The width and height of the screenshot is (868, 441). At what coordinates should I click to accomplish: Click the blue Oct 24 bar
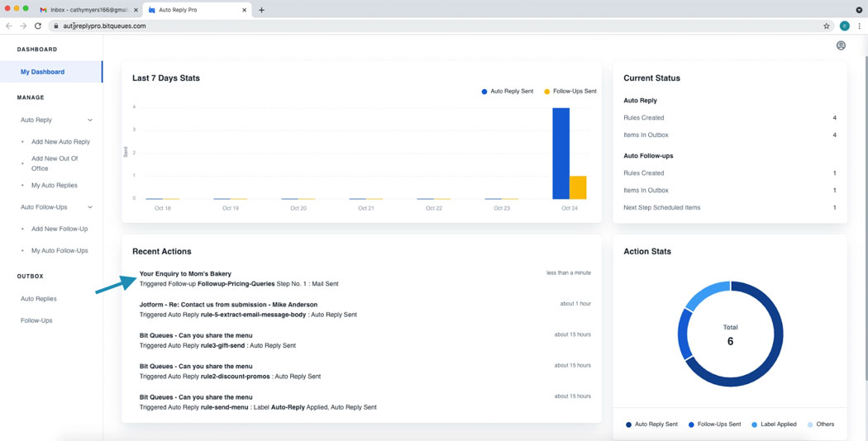pyautogui.click(x=560, y=153)
